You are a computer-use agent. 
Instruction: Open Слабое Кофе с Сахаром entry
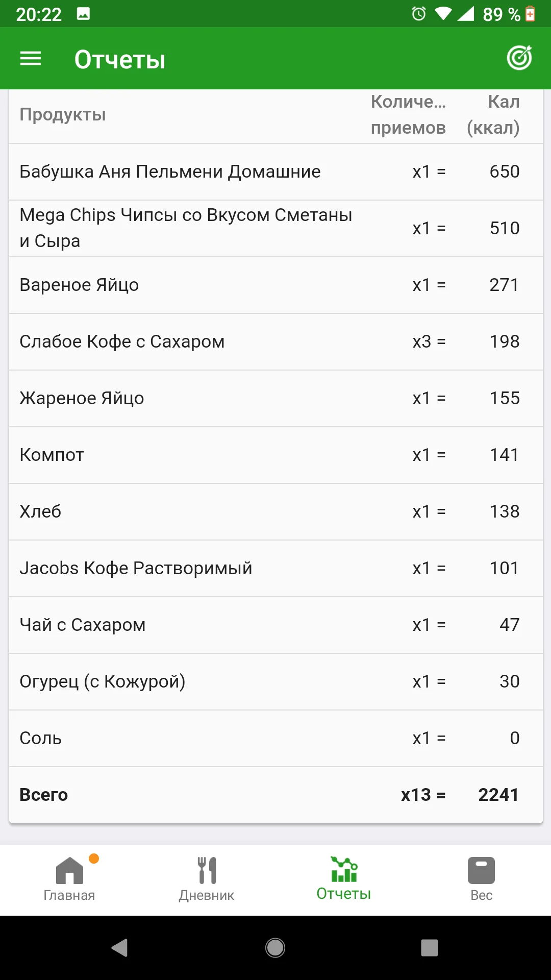[275, 341]
